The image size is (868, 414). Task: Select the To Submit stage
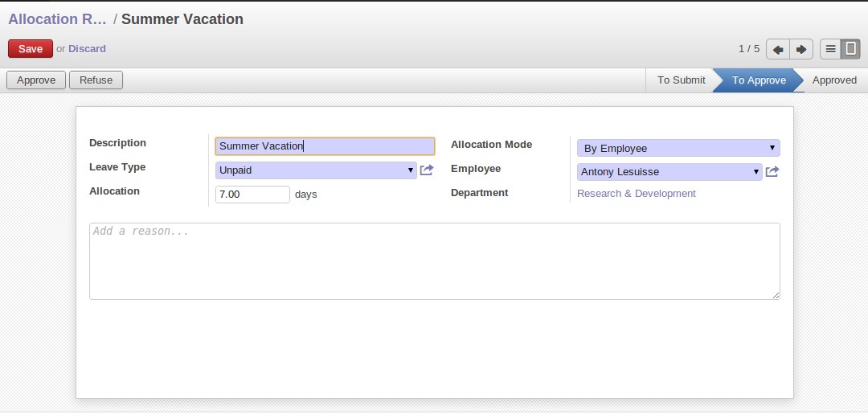coord(681,80)
